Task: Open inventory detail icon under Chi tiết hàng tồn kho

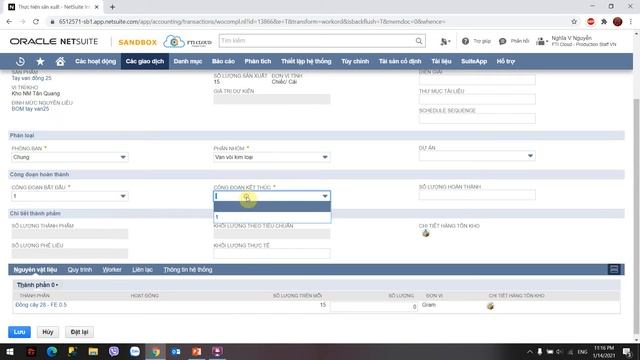Action: 426,233
